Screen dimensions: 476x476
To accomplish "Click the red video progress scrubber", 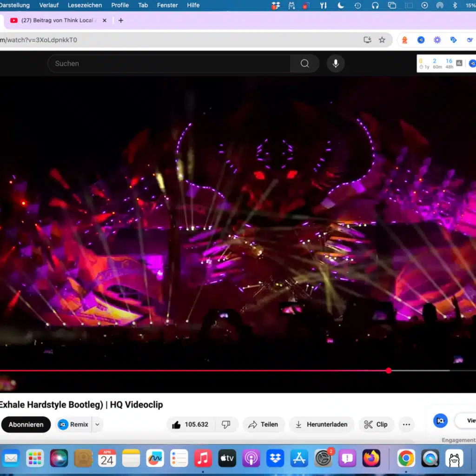I will coord(389,370).
